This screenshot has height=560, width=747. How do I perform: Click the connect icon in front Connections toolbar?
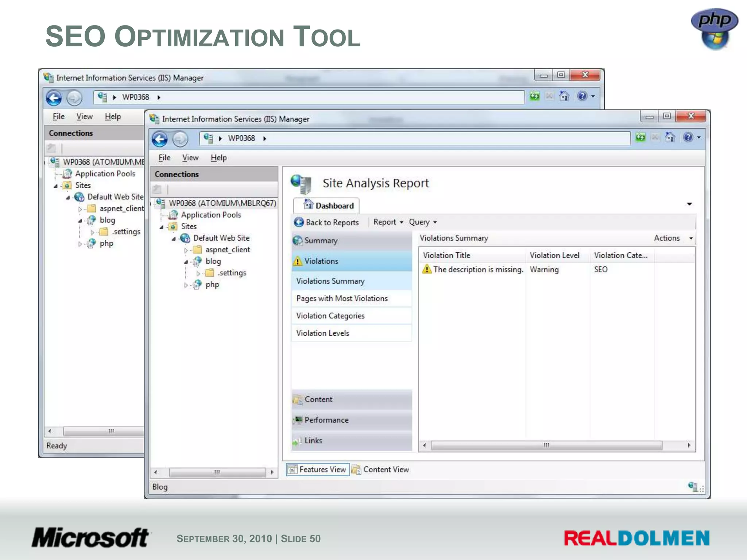pyautogui.click(x=157, y=189)
